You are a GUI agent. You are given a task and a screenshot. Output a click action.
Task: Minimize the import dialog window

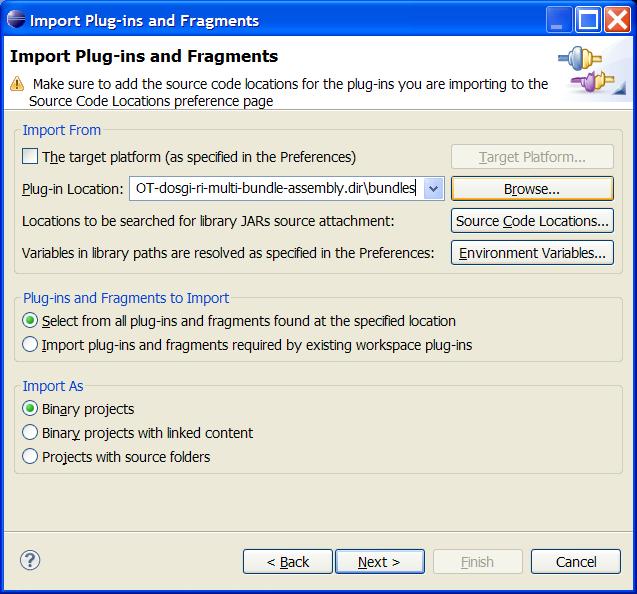[x=564, y=19]
